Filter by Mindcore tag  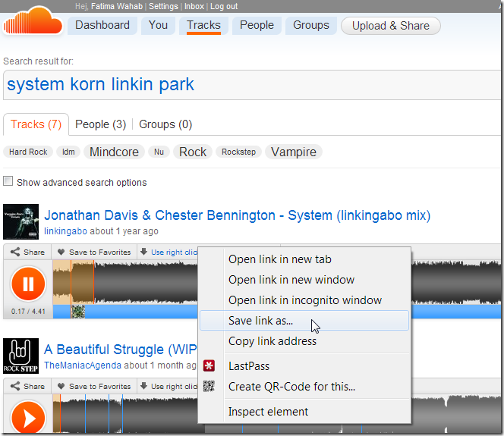(x=114, y=152)
